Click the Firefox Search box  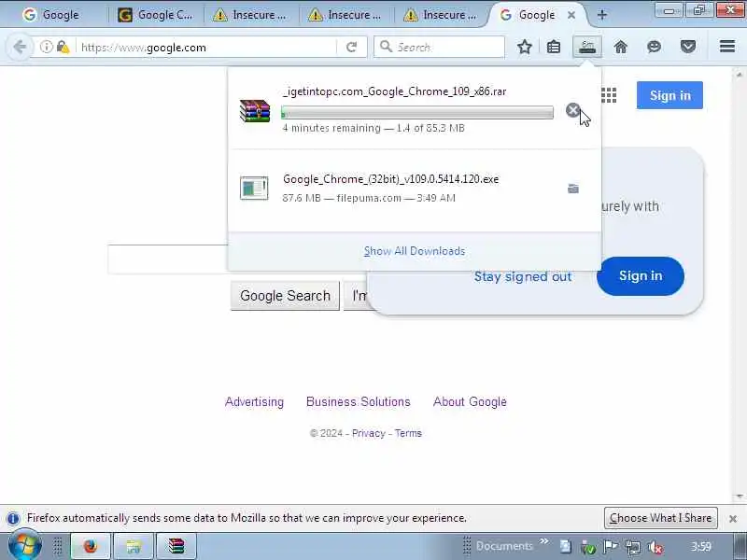coord(439,48)
